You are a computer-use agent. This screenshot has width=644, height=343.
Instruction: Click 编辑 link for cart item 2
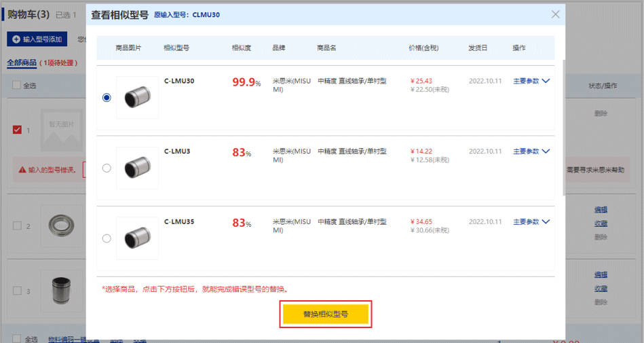(x=601, y=210)
